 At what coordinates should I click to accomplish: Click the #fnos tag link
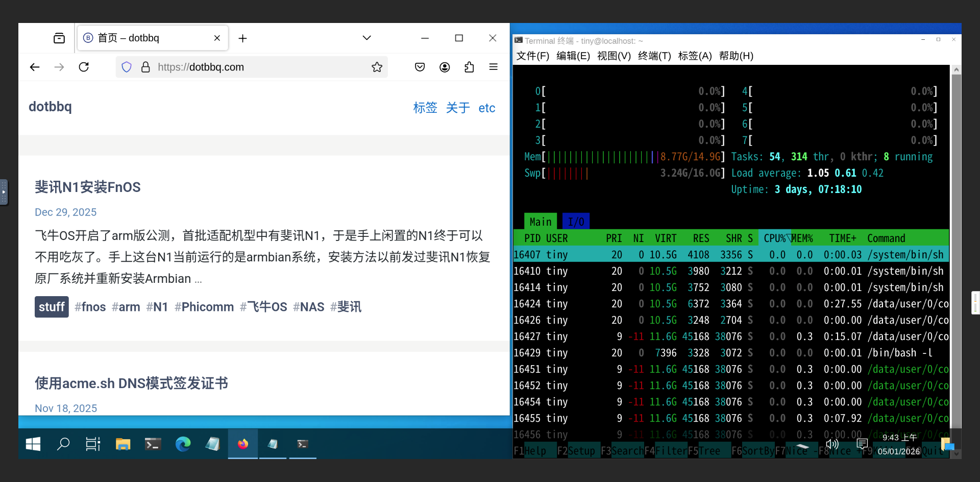point(90,307)
